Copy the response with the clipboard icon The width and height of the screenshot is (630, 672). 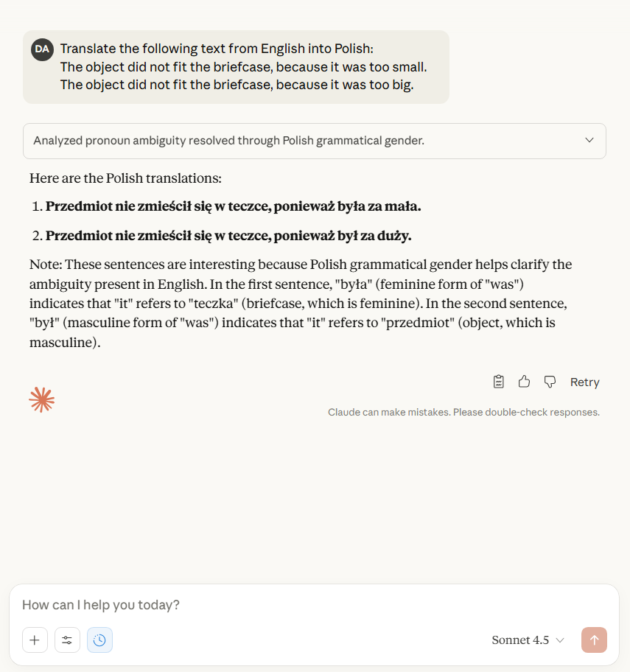499,382
